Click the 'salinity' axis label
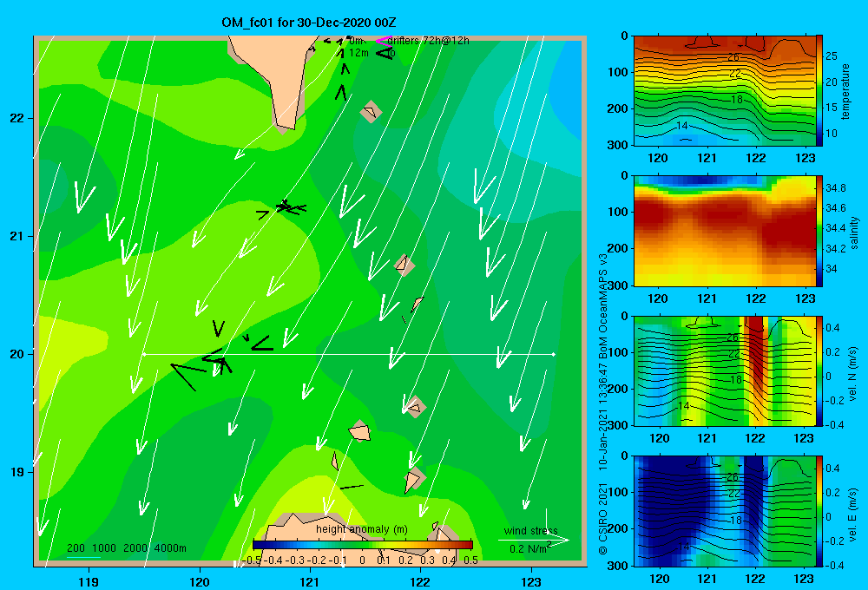The image size is (868, 590). tap(854, 233)
